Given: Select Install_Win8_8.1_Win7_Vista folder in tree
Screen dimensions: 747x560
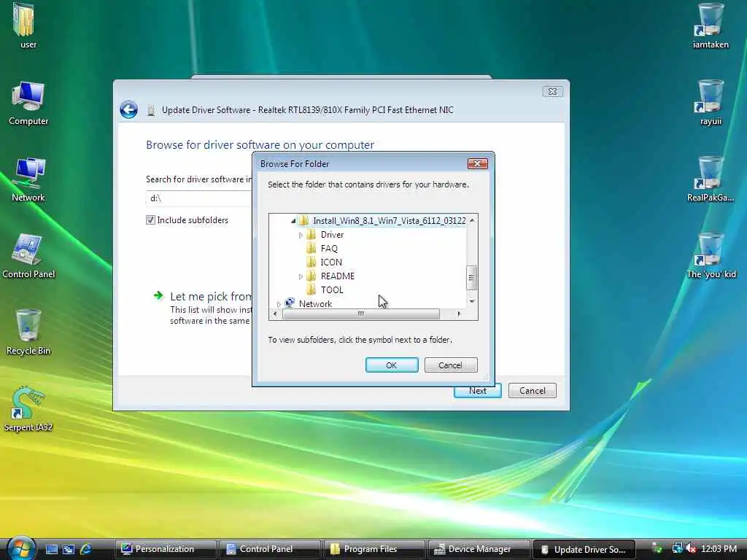Looking at the screenshot, I should point(382,220).
